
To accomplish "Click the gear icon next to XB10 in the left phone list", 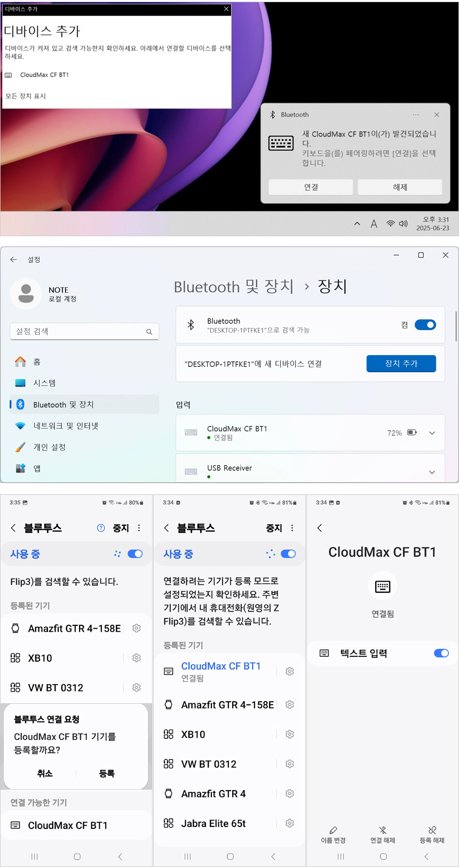I will point(137,658).
